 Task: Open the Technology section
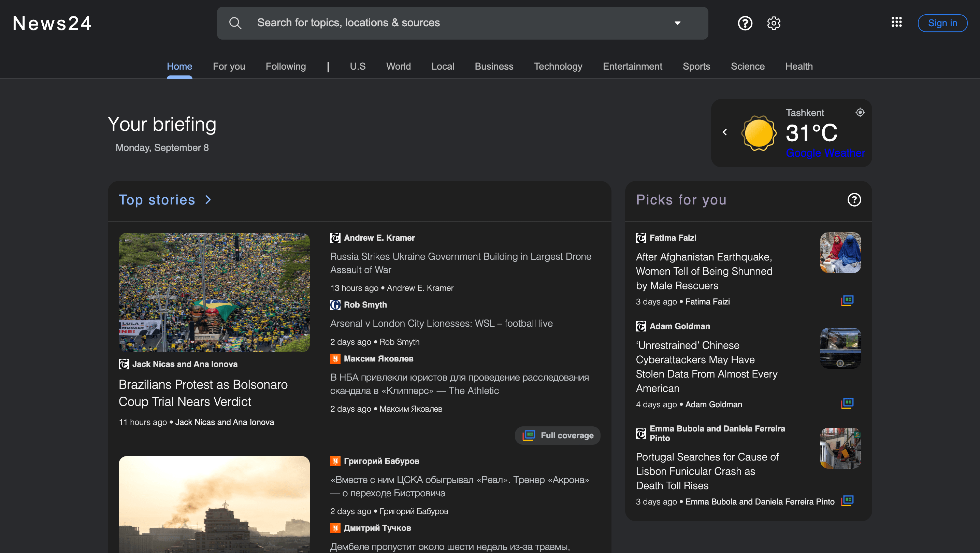(x=558, y=66)
